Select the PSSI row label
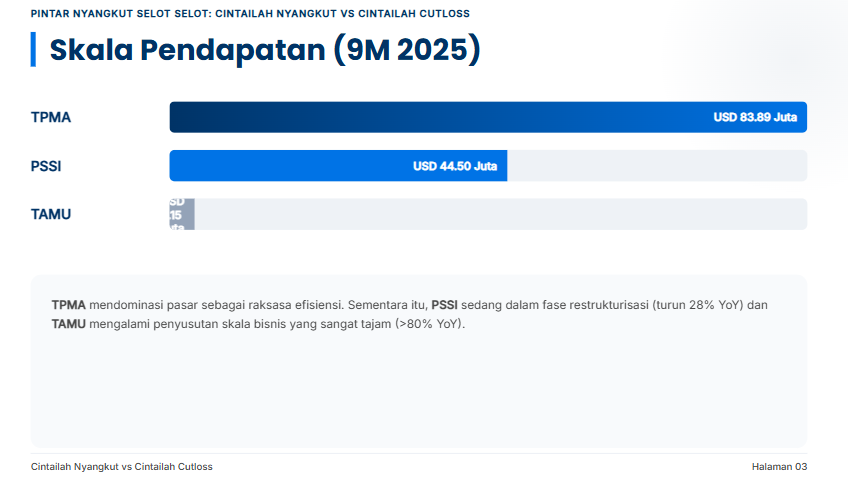This screenshot has width=848, height=488. click(46, 166)
